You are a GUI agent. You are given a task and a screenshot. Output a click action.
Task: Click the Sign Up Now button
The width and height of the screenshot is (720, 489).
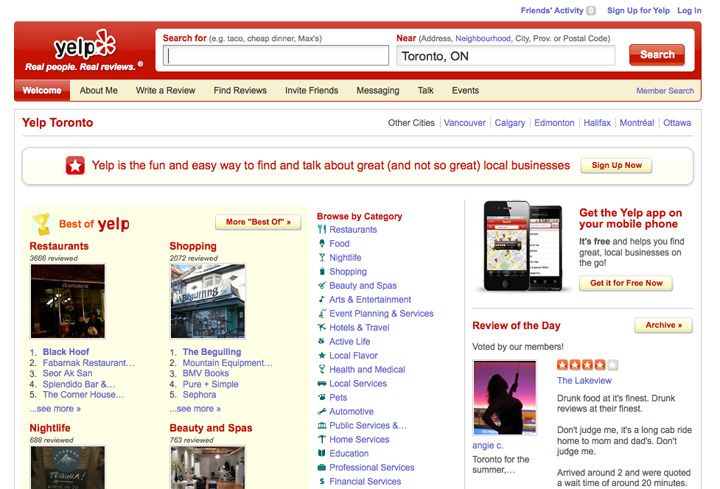(617, 165)
